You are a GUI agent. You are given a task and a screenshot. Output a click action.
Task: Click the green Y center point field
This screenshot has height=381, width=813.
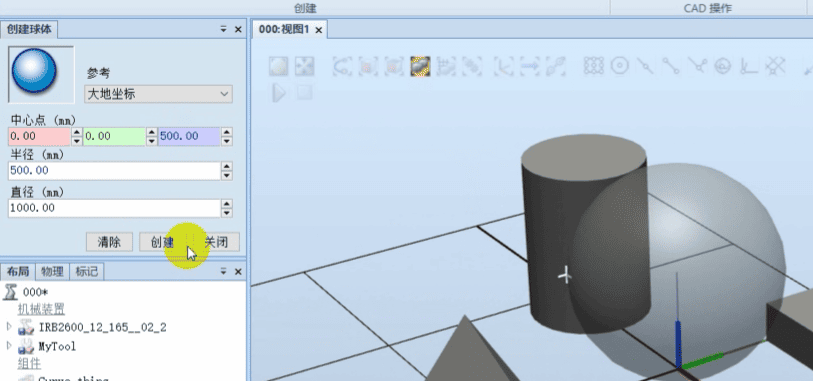114,136
